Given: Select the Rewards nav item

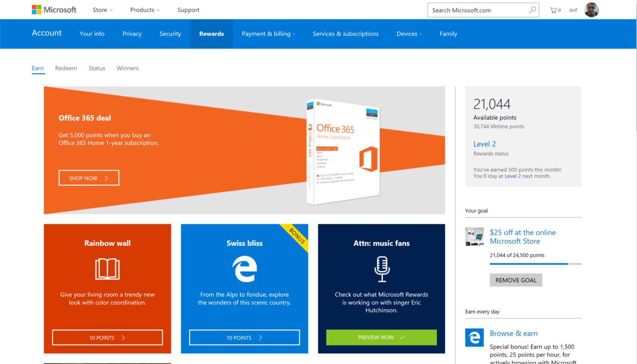Looking at the screenshot, I should point(212,34).
